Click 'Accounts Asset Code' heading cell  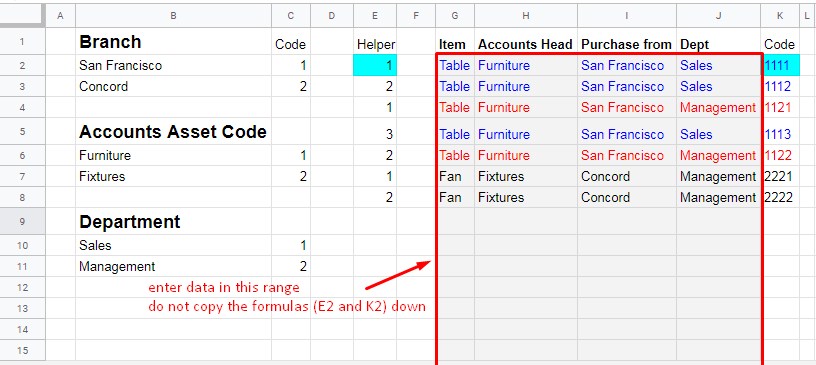tap(173, 131)
